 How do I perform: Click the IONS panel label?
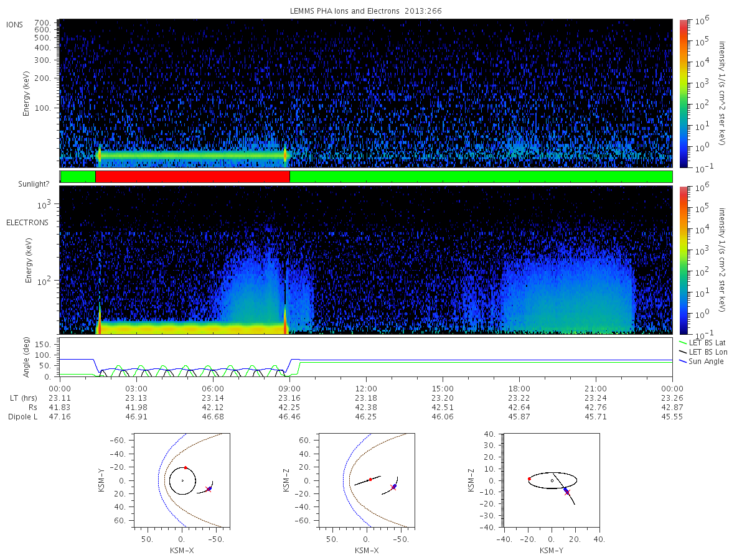point(15,25)
